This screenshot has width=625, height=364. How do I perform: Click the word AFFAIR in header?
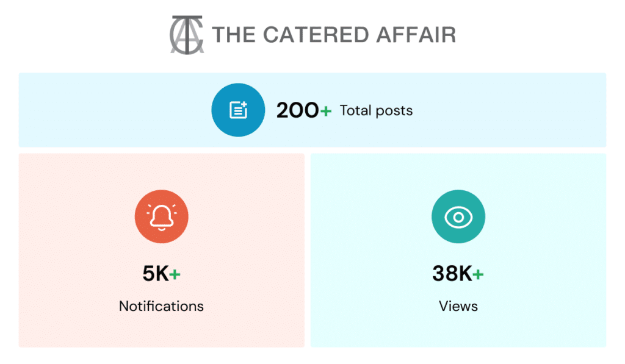point(416,35)
